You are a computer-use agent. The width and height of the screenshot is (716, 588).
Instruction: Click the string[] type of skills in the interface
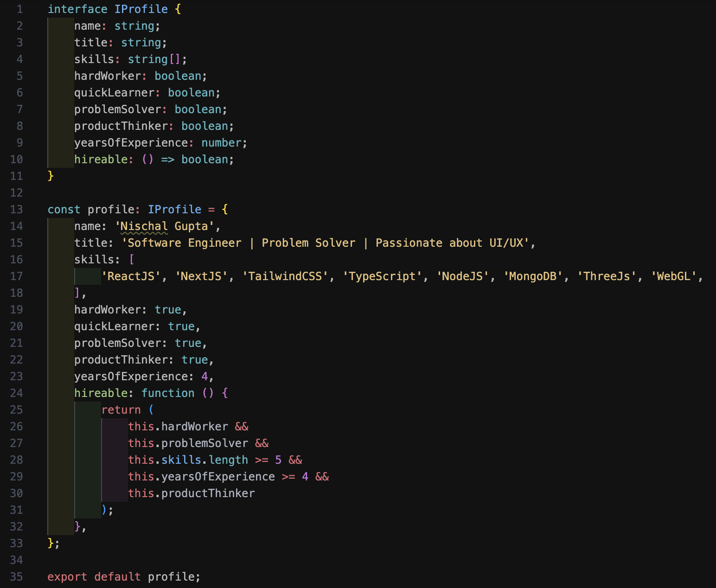coord(154,59)
